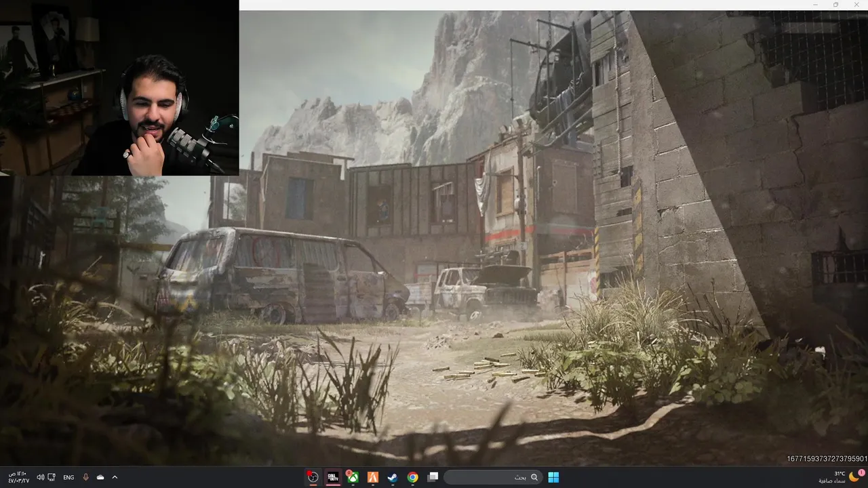
Task: Show hidden system tray icons
Action: pyautogui.click(x=115, y=477)
